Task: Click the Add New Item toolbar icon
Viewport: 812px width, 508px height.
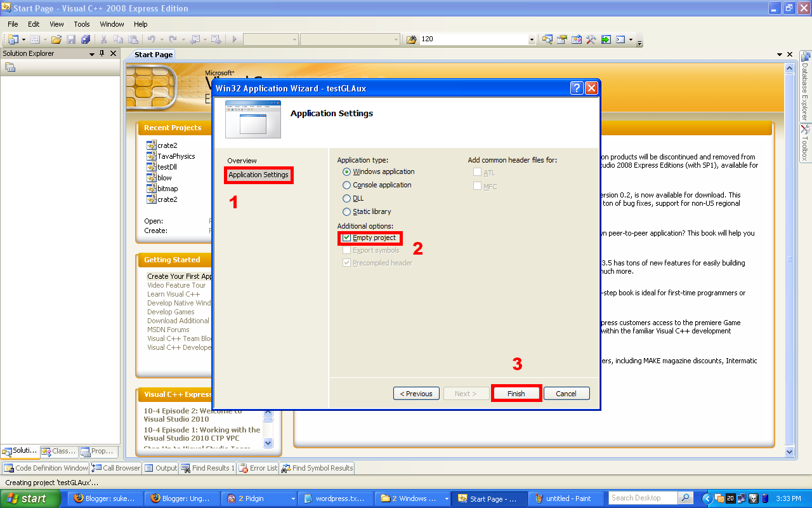Action: (35, 39)
